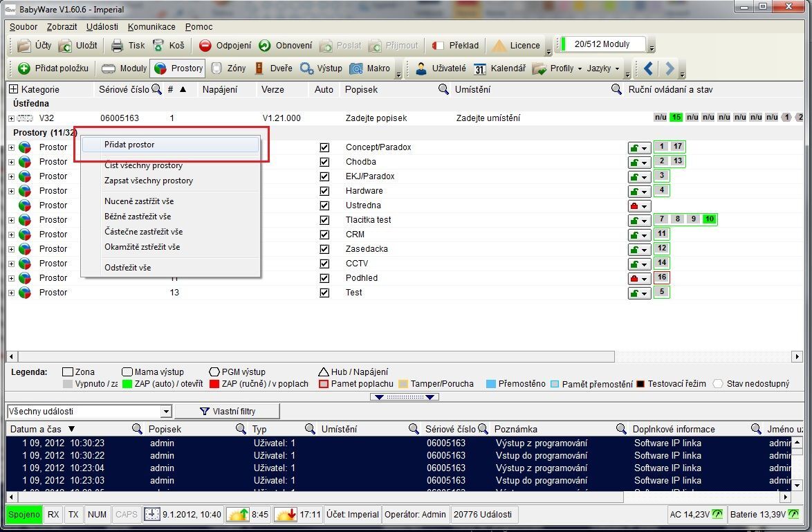The image size is (812, 532).
Task: Click the Účty accounts toolbar icon
Action: [25, 46]
